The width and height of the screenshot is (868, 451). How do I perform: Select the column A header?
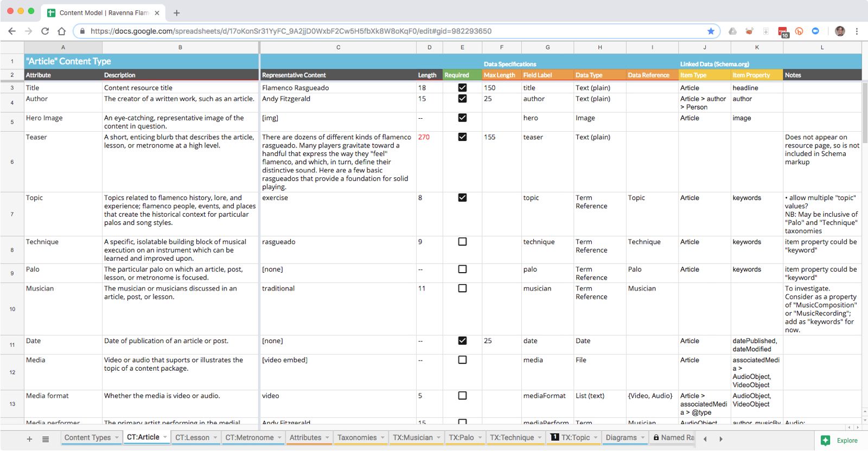[63, 47]
